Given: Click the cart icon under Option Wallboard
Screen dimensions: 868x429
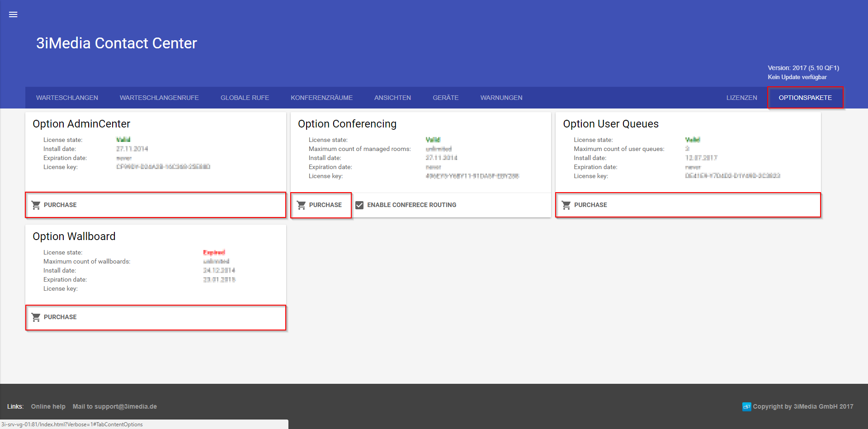Looking at the screenshot, I should (x=36, y=317).
